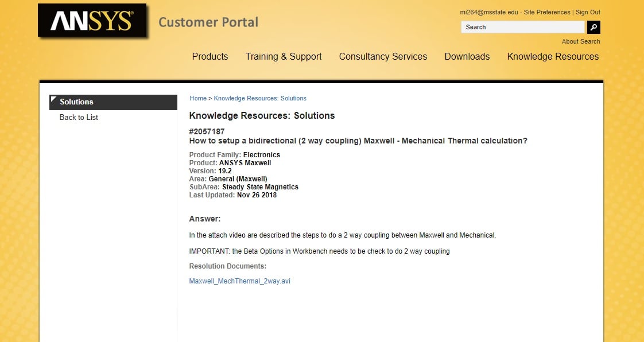Open About Search link

point(581,41)
